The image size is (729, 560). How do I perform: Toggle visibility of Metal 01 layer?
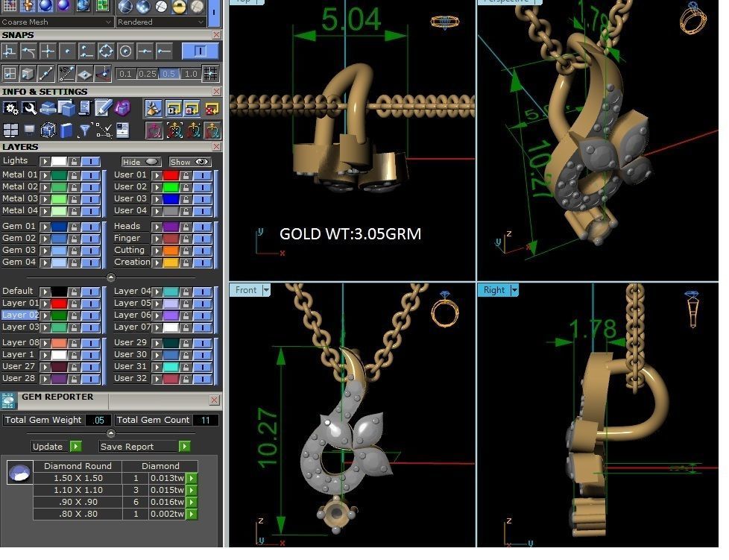[91, 175]
